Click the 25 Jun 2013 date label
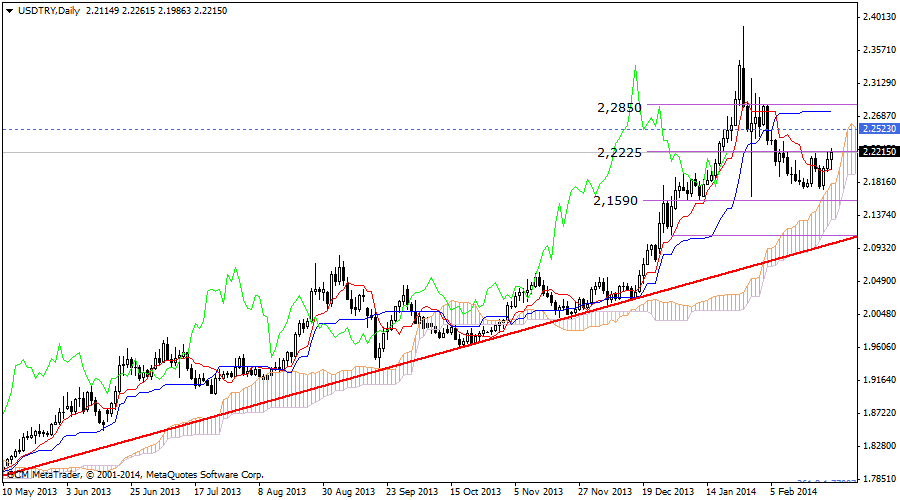The height and width of the screenshot is (500, 900). click(155, 491)
